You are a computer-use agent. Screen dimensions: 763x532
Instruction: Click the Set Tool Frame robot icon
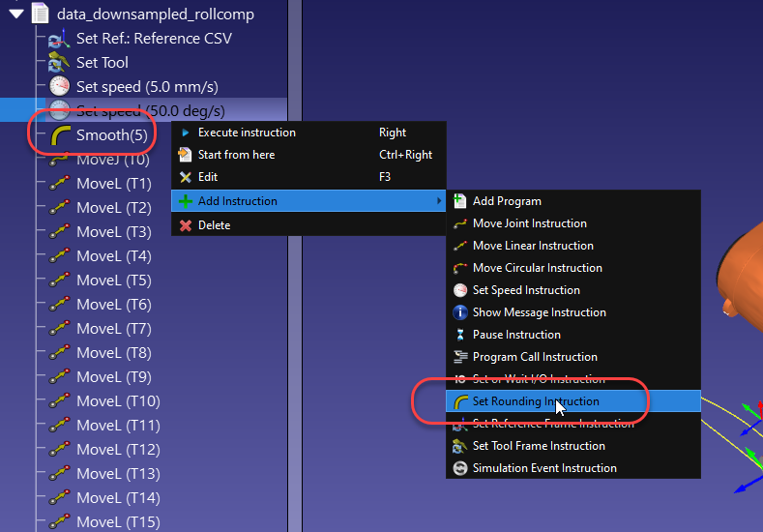point(460,446)
